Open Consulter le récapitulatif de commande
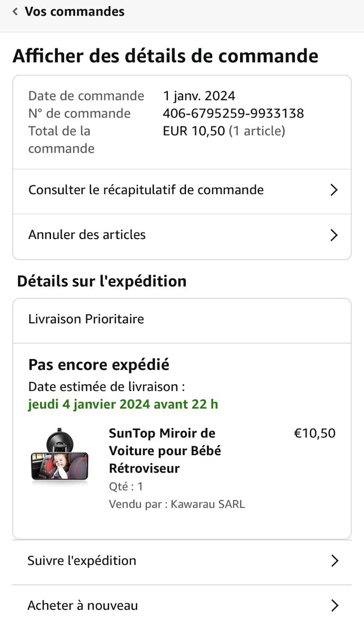The width and height of the screenshot is (364, 627). pyautogui.click(x=146, y=190)
